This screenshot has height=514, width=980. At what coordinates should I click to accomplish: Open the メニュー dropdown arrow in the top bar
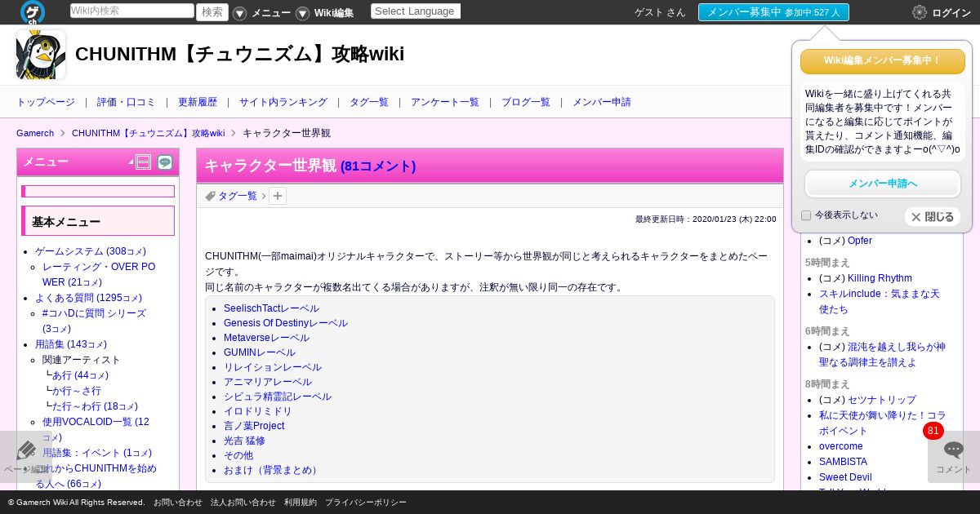point(239,13)
